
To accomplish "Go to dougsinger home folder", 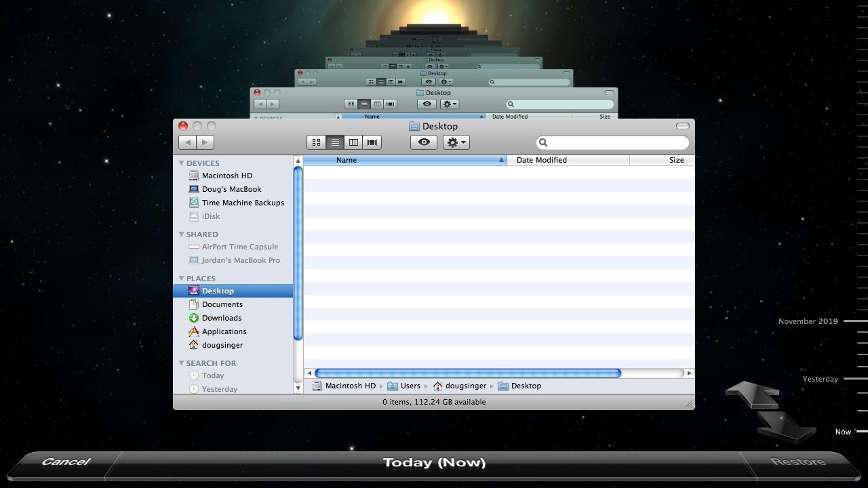I will click(222, 345).
